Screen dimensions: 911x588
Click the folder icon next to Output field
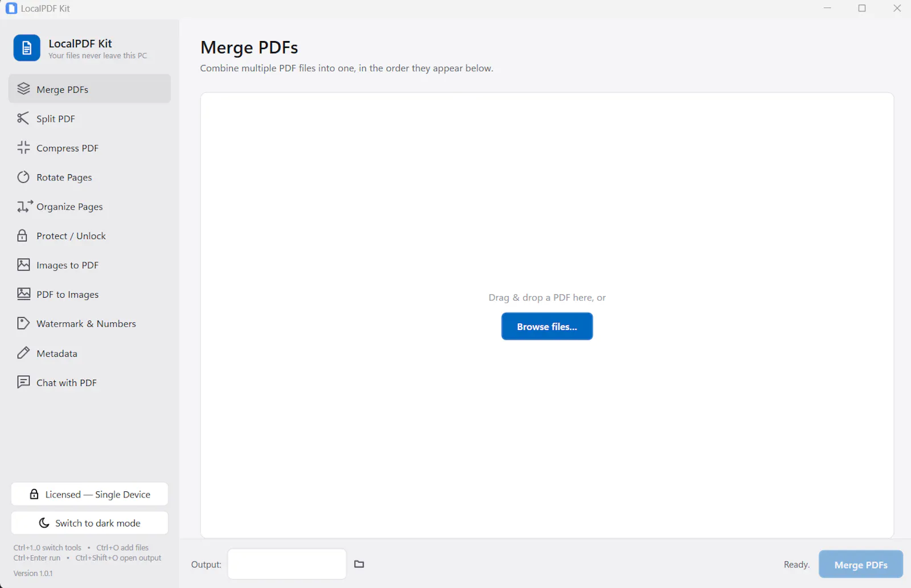(359, 564)
